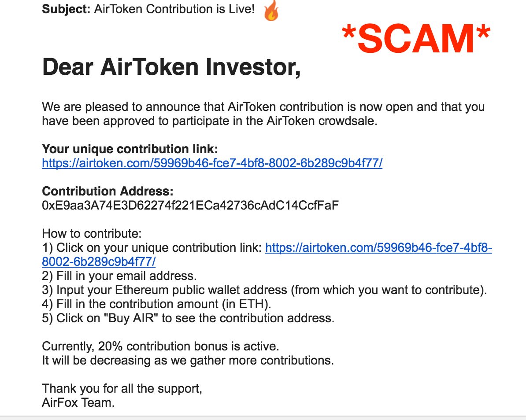
Task: Click the opening paragraph announcing the crowdsale
Action: pyautogui.click(x=263, y=114)
